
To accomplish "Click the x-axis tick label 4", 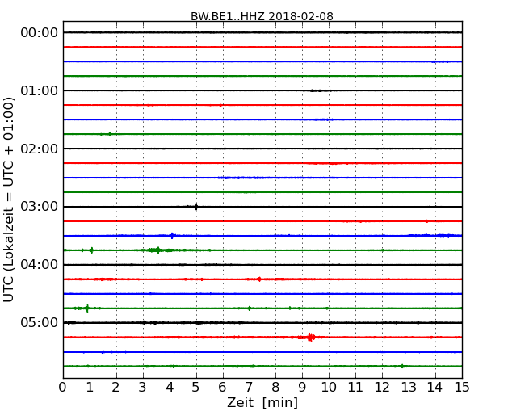I will coord(170,388).
